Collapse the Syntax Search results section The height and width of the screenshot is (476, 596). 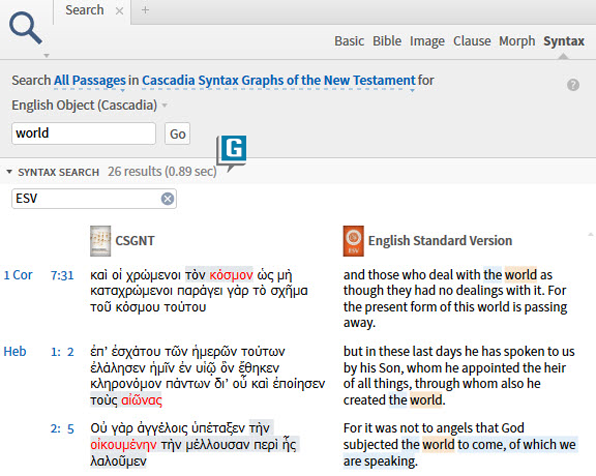[x=9, y=172]
